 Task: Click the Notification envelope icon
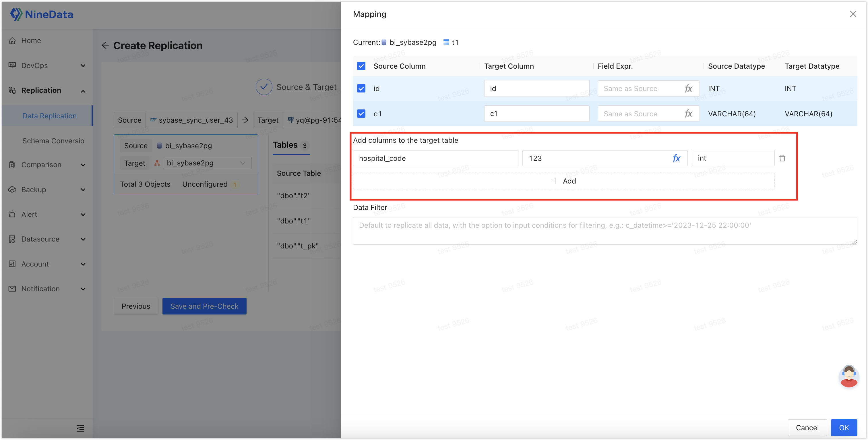pyautogui.click(x=12, y=289)
